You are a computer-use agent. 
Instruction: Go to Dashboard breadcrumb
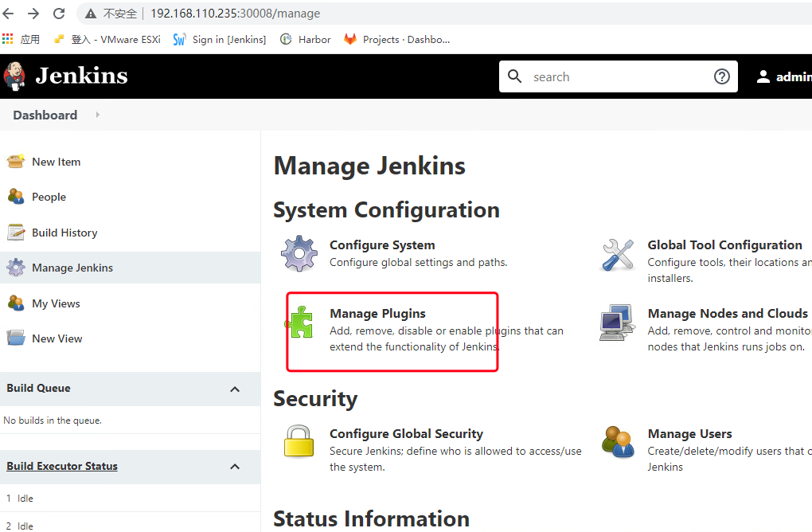pos(45,115)
